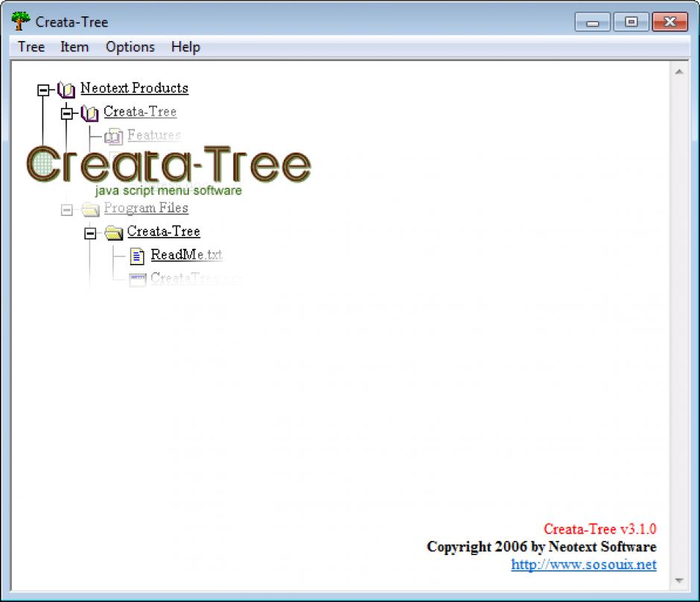The height and width of the screenshot is (602, 700).
Task: Collapse the Neotext Products node
Action: pos(43,89)
